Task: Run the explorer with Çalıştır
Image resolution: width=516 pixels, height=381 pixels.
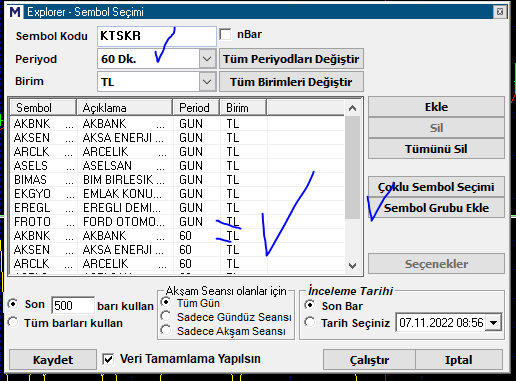Action: point(369,360)
